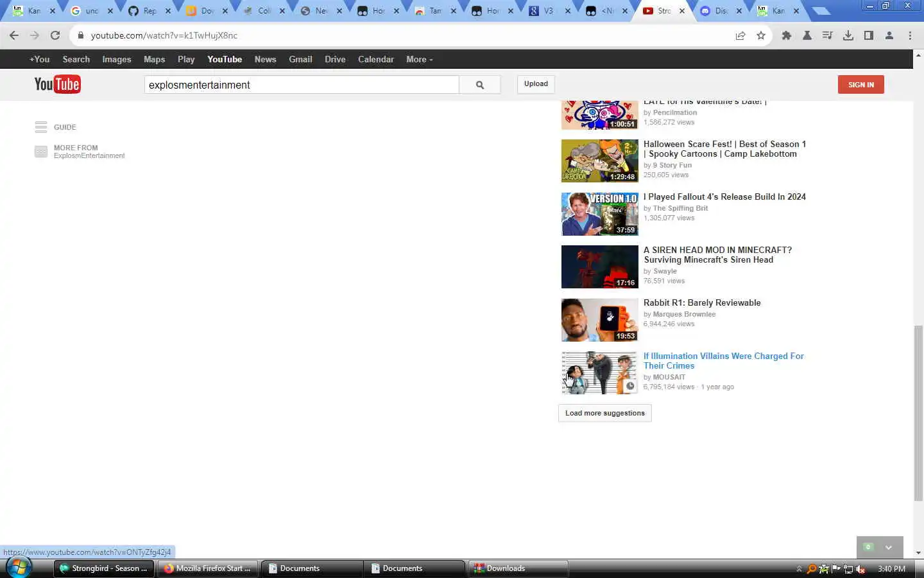Open News in the Google bar
924x578 pixels.
click(x=265, y=59)
